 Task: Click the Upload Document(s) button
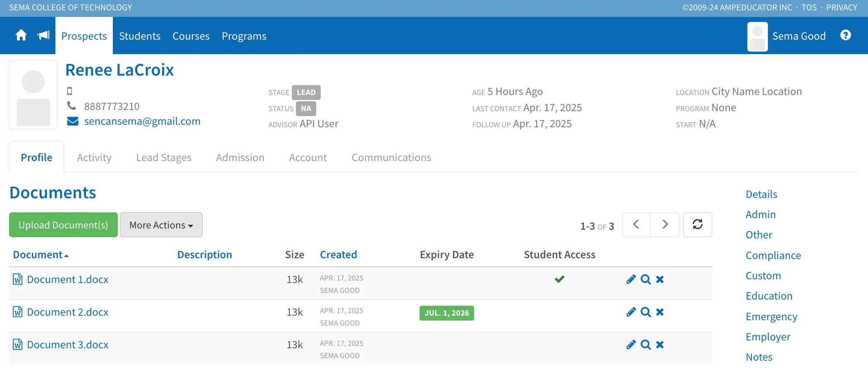tap(63, 225)
